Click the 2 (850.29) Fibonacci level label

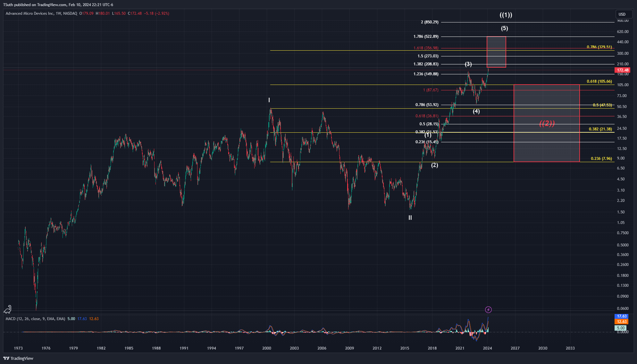(x=430, y=22)
